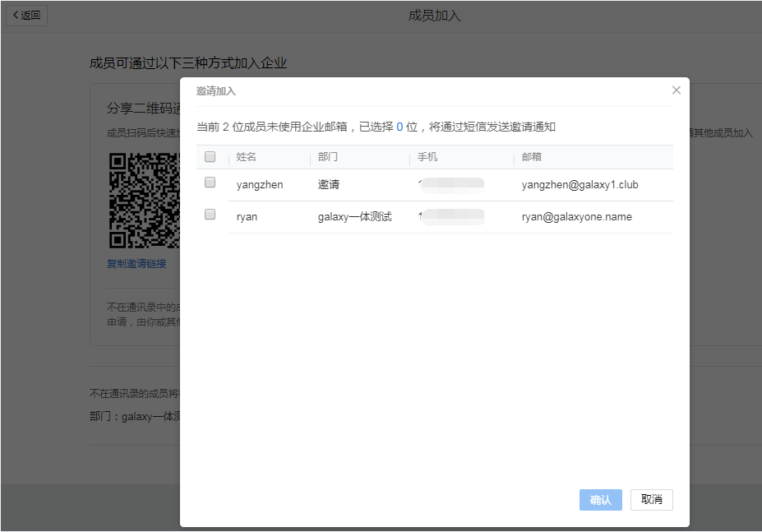Screen dimensions: 762x532
Task: Click the 确认 confirm button
Action: point(600,499)
